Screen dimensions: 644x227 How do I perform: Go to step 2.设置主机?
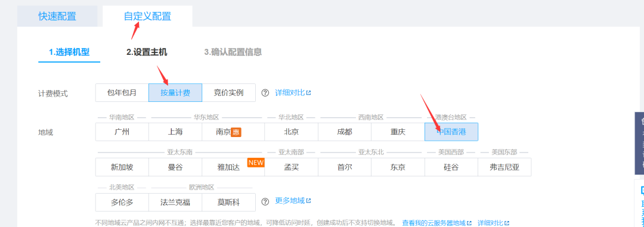(x=147, y=52)
